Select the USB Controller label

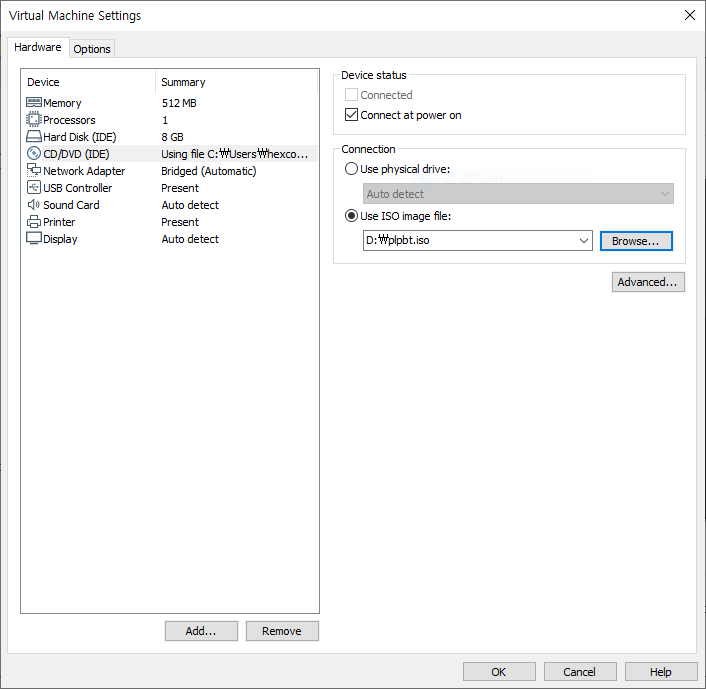(77, 188)
